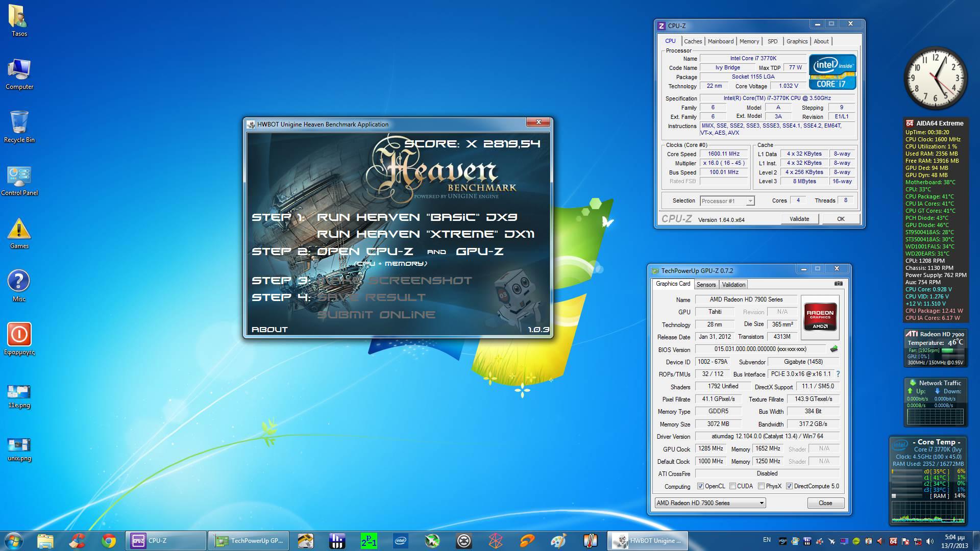Switch to the About tab in CPU-Z

point(821,41)
